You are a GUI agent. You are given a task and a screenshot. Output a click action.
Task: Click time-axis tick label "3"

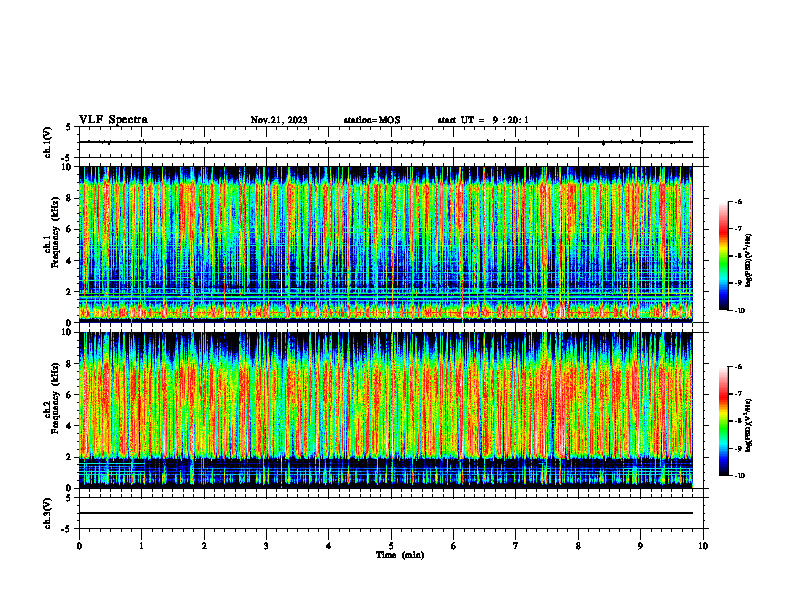(x=266, y=546)
